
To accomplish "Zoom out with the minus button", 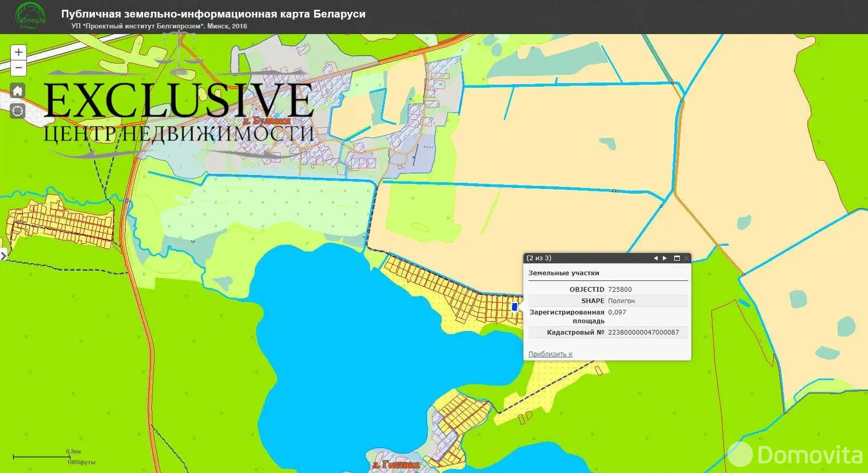I will (18, 68).
